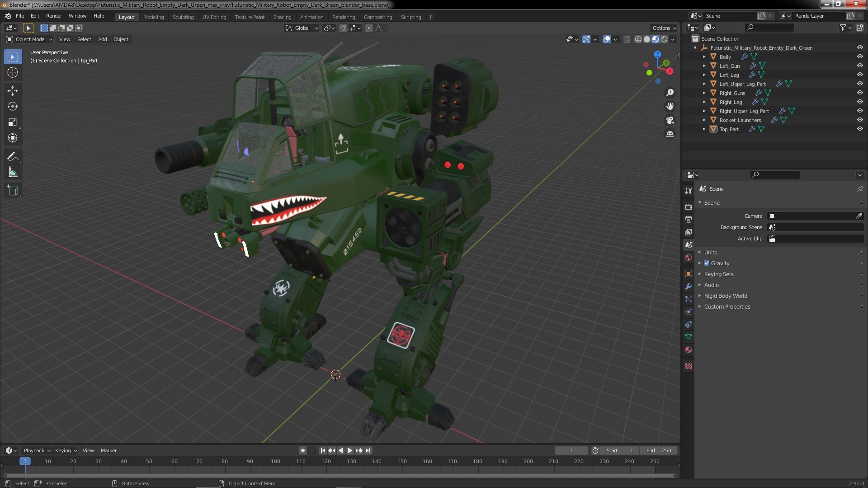Expand the Left_Upper_Leg_Part tree item
The height and width of the screenshot is (488, 868).
[x=704, y=84]
